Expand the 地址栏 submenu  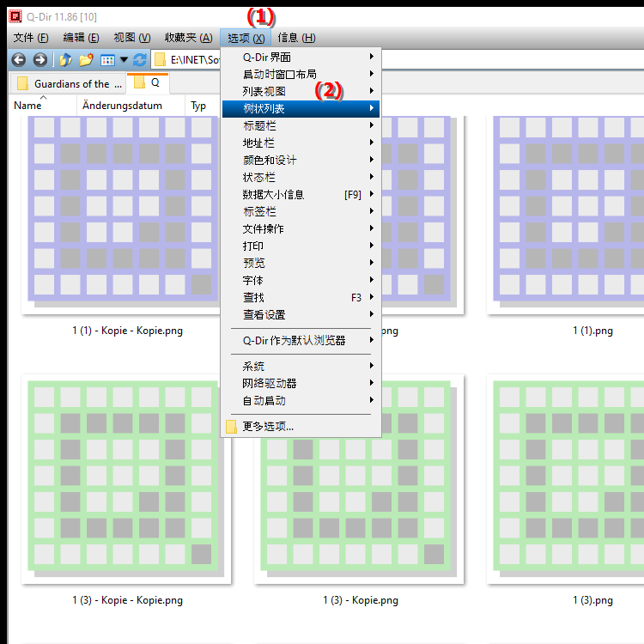[x=301, y=143]
